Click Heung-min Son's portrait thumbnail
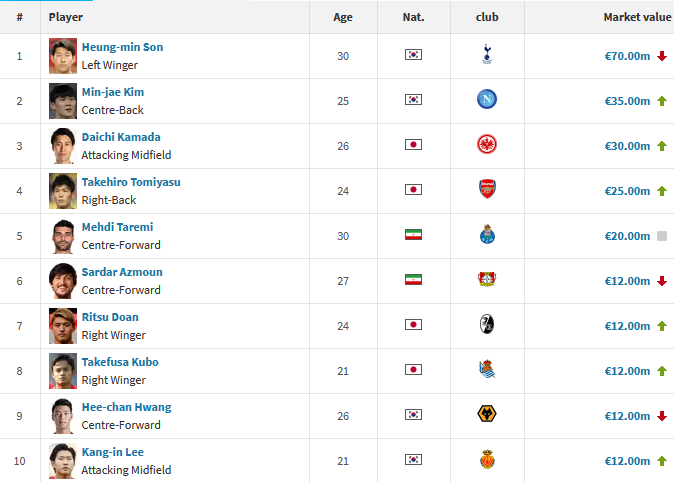 click(x=63, y=55)
